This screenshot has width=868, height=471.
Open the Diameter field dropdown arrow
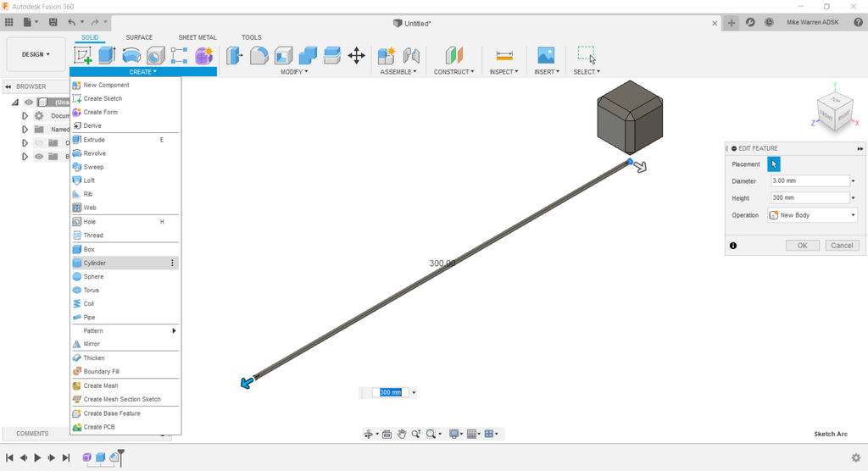pos(853,181)
